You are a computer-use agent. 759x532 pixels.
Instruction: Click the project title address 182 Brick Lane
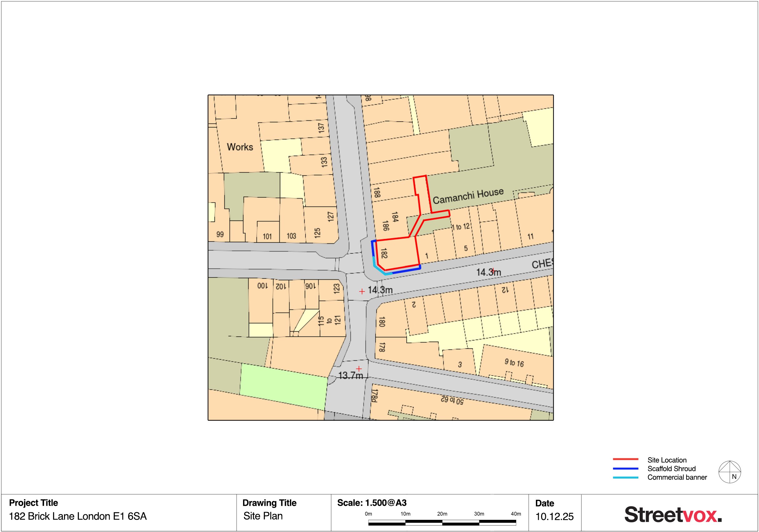pos(78,516)
